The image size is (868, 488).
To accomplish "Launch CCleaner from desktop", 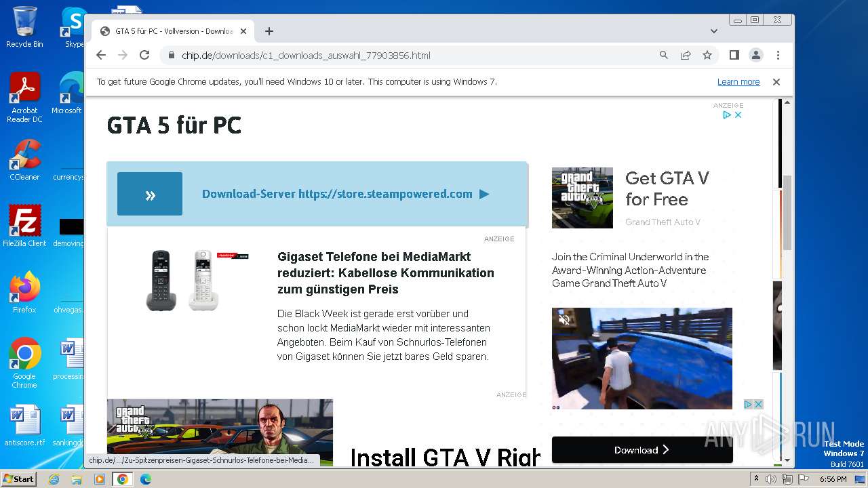I will [24, 161].
